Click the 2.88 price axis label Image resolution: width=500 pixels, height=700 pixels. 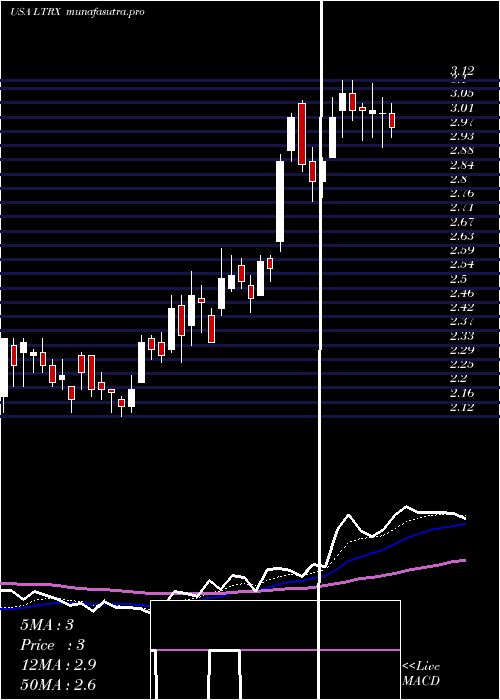pos(462,150)
